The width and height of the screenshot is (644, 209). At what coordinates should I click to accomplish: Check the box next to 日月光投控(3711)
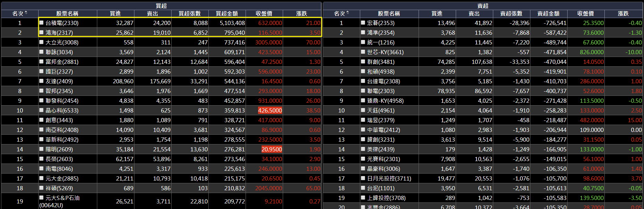click(x=363, y=178)
